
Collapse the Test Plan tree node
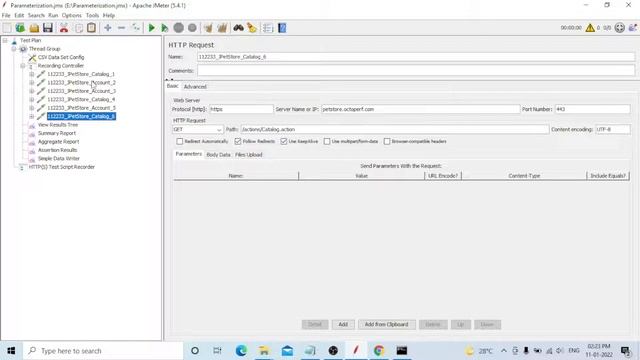[x=5, y=40]
